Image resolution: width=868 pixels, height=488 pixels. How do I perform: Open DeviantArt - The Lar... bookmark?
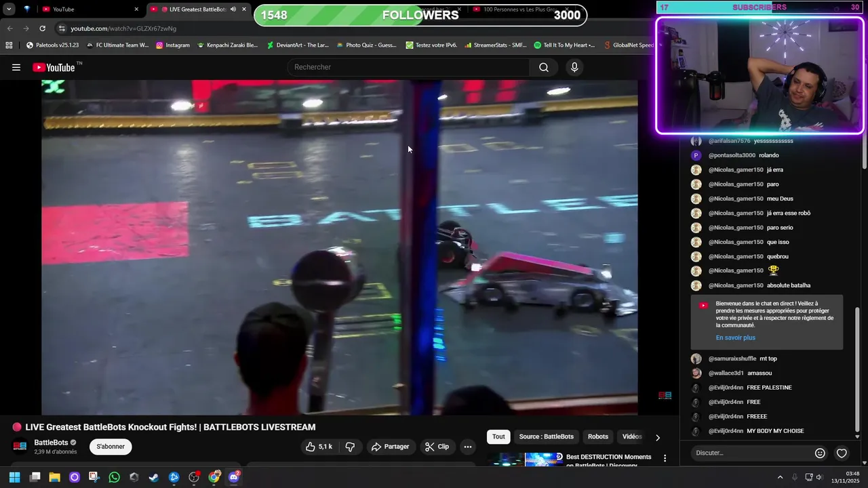point(298,45)
